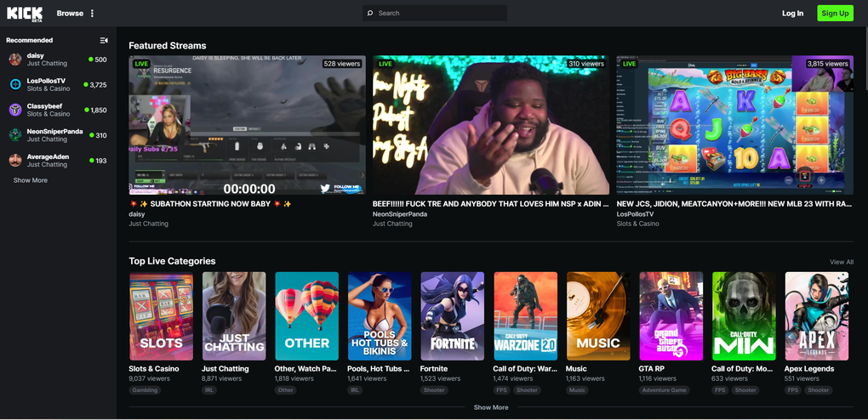Screen dimensions: 868x420
Task: Click the FPS tag under Apex Legends
Action: 793,390
